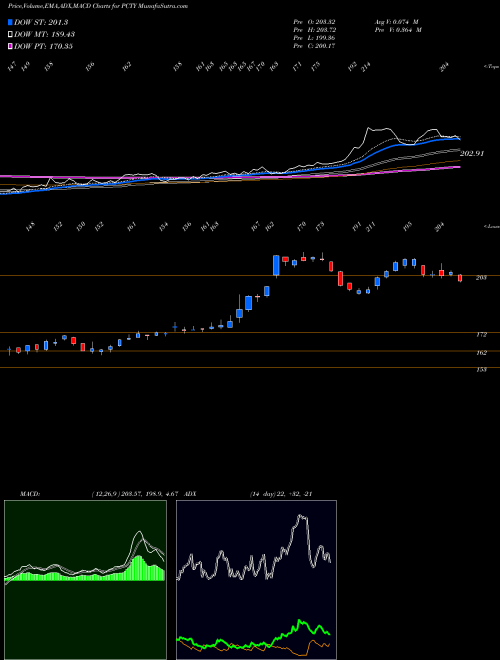The height and width of the screenshot is (660, 500).
Task: Click the 'MACD:' panel label
Action: tap(29, 493)
